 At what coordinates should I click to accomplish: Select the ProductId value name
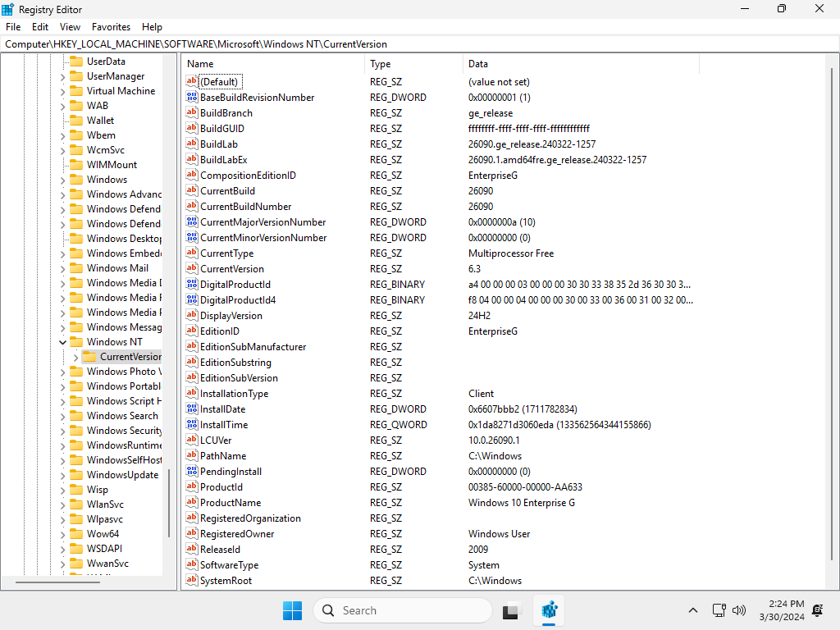221,486
